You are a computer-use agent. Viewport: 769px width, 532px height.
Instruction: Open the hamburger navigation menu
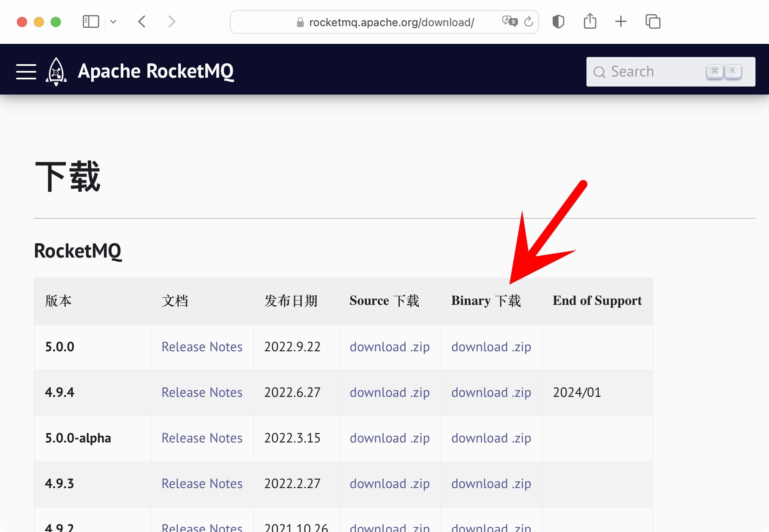pyautogui.click(x=26, y=71)
